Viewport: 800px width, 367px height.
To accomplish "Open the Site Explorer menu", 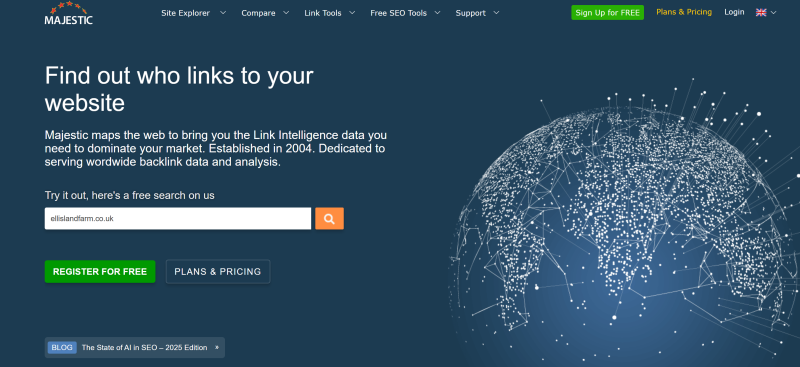I will (186, 13).
